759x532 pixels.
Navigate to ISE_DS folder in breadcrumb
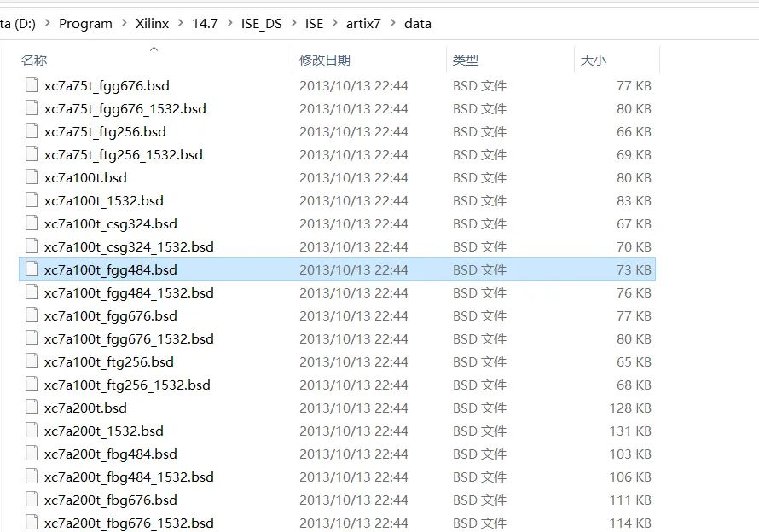point(262,24)
